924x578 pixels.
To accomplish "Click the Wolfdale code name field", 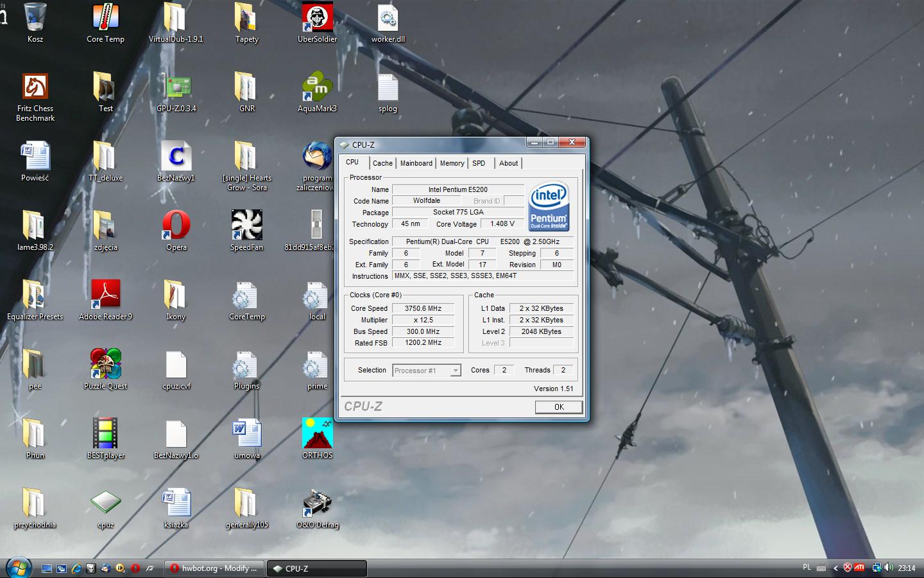I will pos(427,201).
